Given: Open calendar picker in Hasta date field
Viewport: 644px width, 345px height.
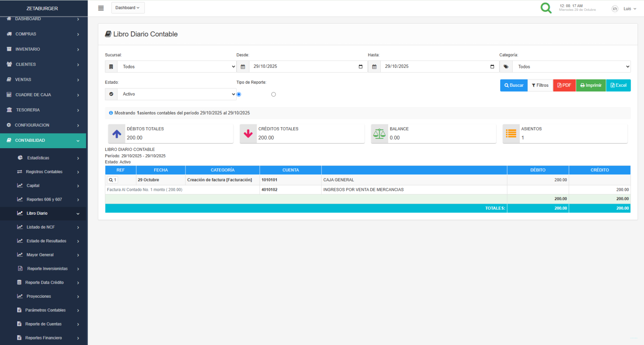Looking at the screenshot, I should pyautogui.click(x=492, y=67).
